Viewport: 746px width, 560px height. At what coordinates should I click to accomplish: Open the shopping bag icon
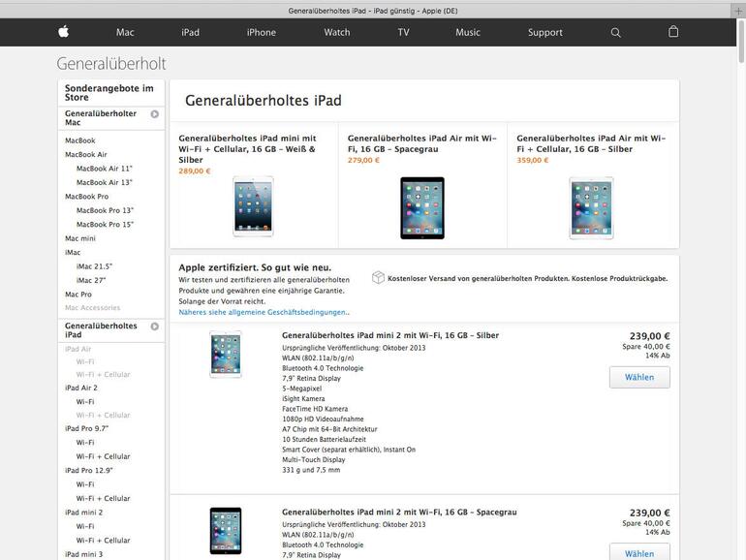point(673,32)
